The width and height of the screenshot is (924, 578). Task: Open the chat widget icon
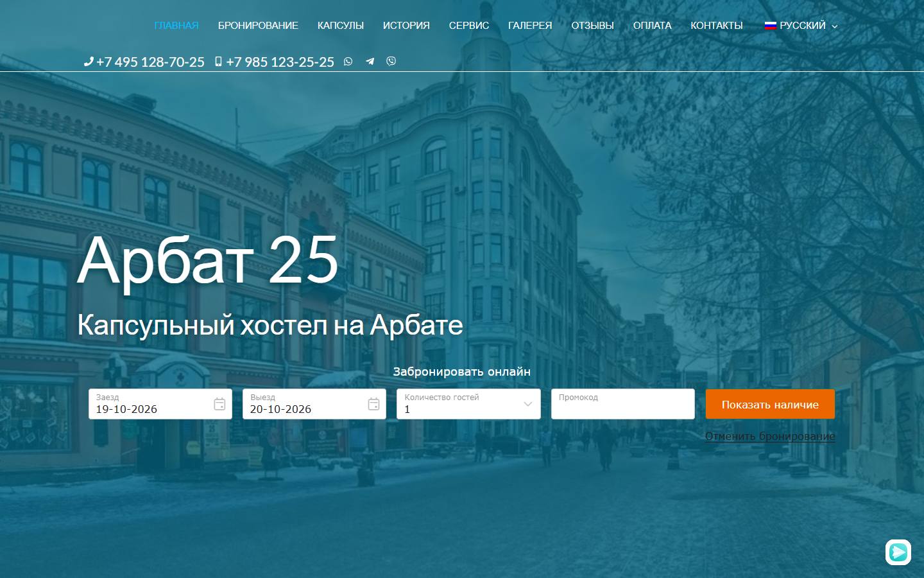pyautogui.click(x=898, y=552)
